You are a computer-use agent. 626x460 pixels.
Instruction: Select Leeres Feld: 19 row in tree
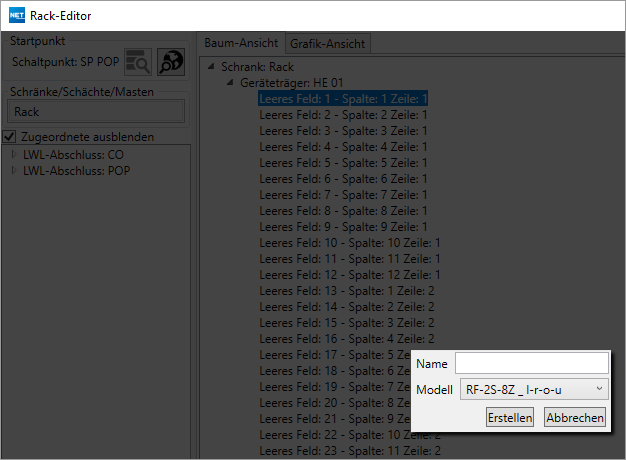(335, 387)
